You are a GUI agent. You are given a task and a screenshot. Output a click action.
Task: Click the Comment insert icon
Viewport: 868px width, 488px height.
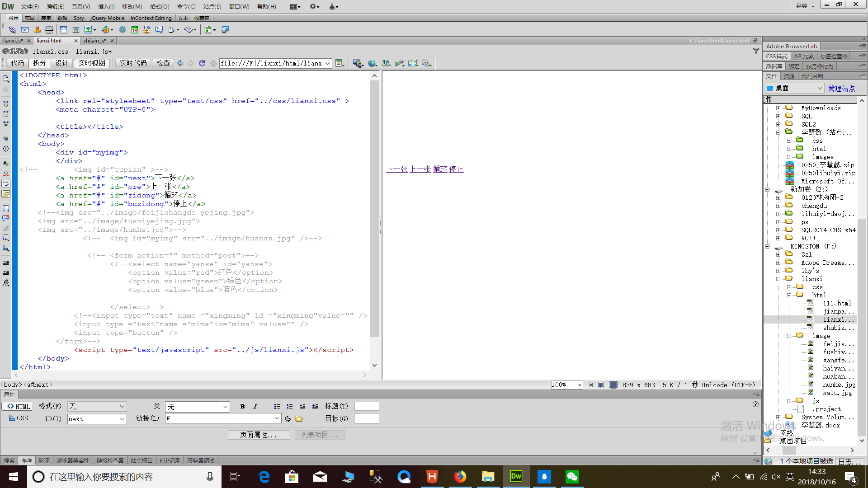pyautogui.click(x=159, y=30)
